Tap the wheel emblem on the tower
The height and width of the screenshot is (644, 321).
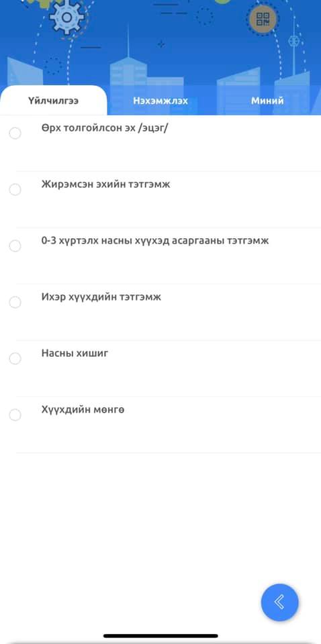pyautogui.click(x=293, y=41)
